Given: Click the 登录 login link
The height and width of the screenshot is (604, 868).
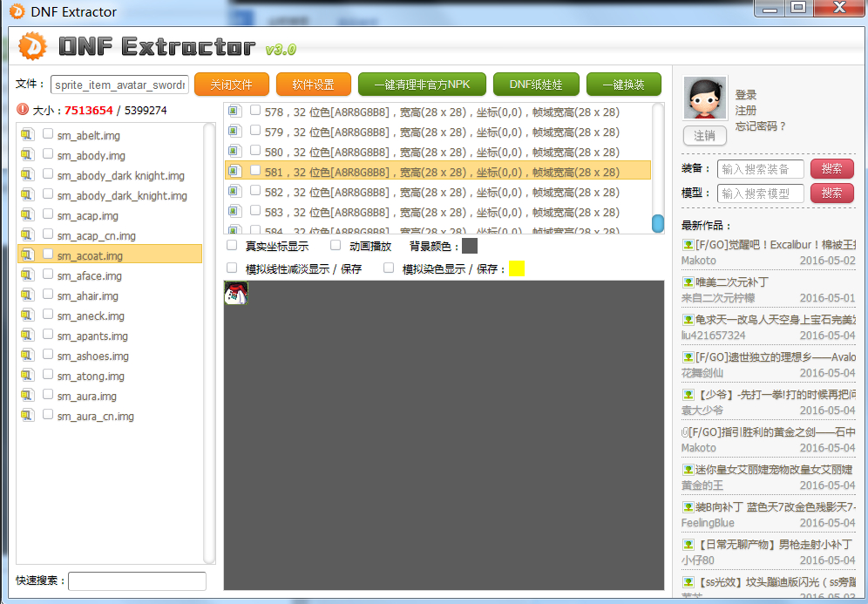Looking at the screenshot, I should (x=746, y=94).
